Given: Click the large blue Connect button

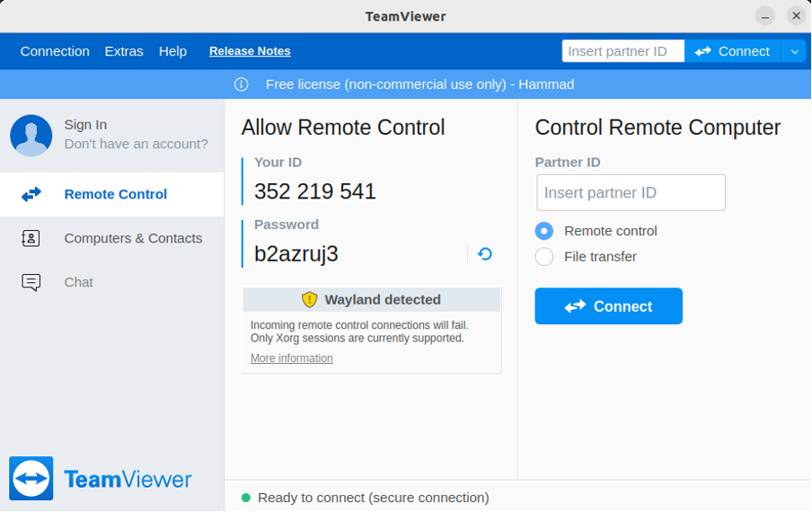Looking at the screenshot, I should click(x=608, y=306).
